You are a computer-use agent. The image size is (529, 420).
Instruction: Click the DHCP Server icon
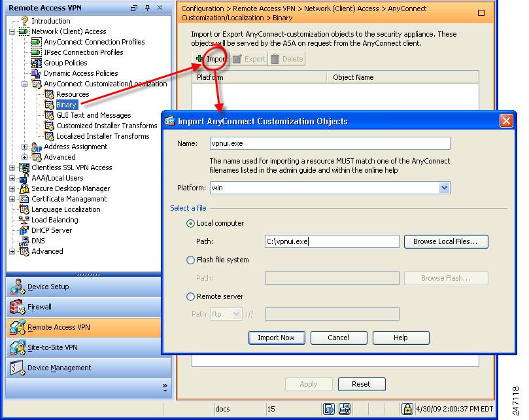point(24,230)
